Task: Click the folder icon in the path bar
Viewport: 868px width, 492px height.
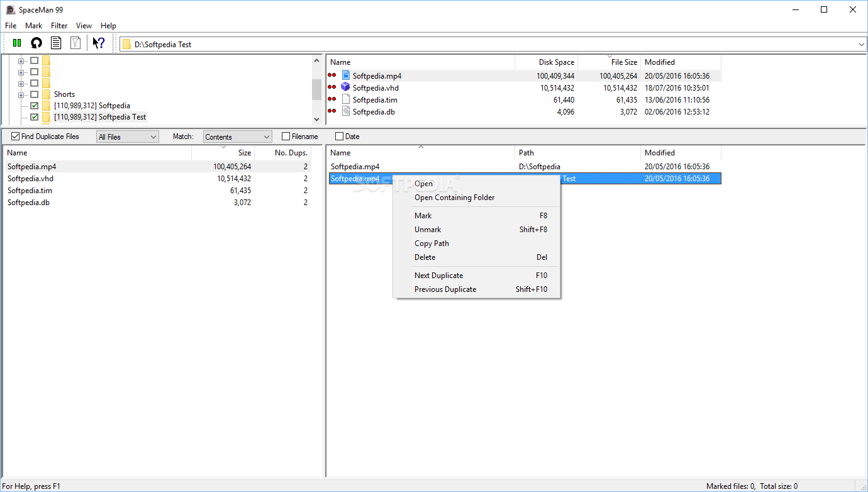Action: (x=127, y=45)
